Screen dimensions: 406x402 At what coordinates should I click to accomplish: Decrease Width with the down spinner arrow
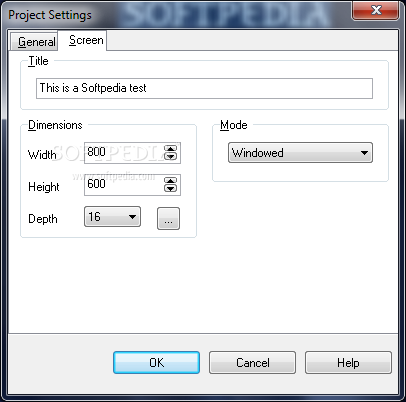(171, 156)
